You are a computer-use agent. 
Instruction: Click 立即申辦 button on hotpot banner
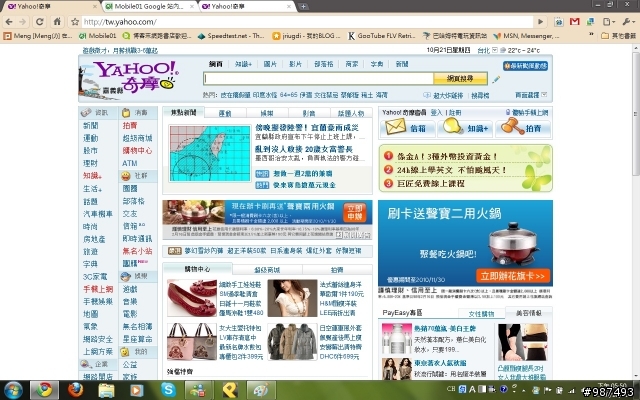pos(355,212)
